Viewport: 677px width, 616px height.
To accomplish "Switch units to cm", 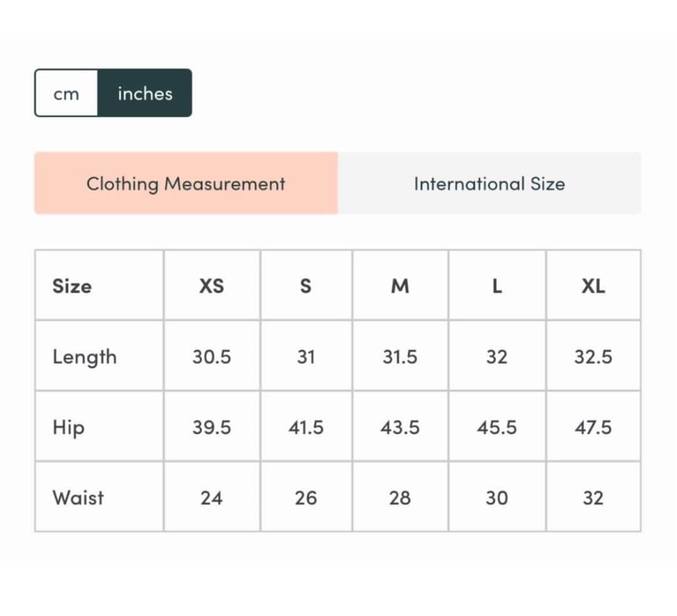I will tap(66, 94).
